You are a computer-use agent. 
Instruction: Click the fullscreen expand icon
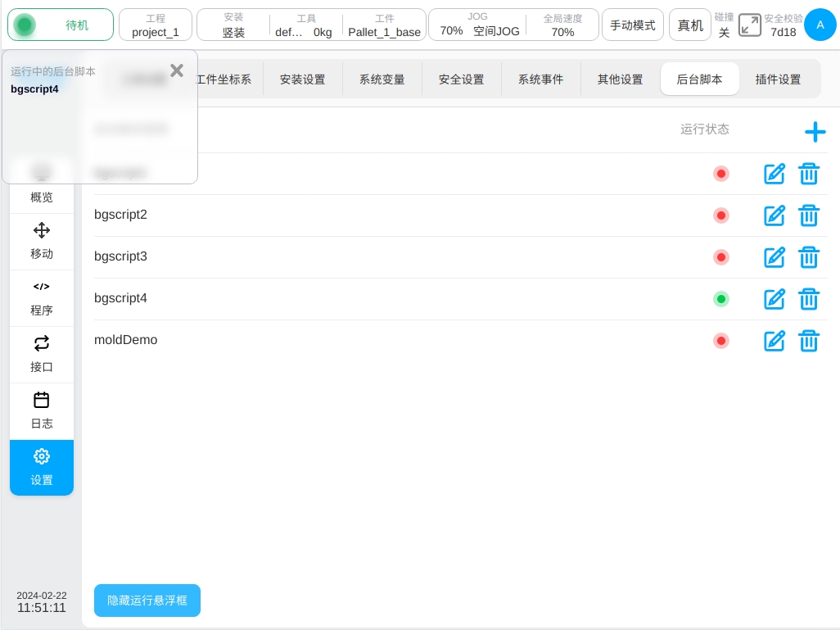point(749,25)
